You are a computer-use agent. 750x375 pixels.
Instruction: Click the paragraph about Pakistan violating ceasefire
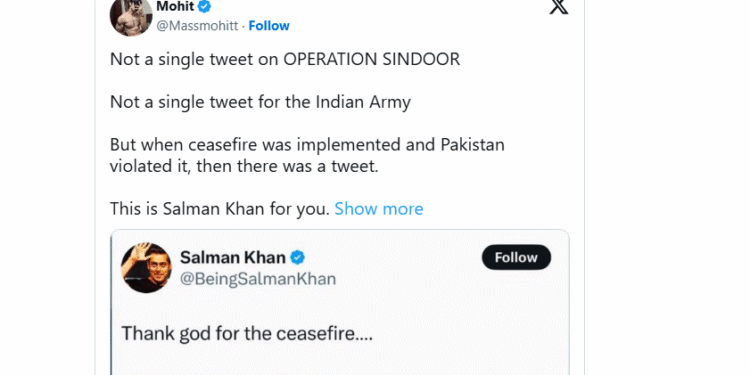(307, 155)
